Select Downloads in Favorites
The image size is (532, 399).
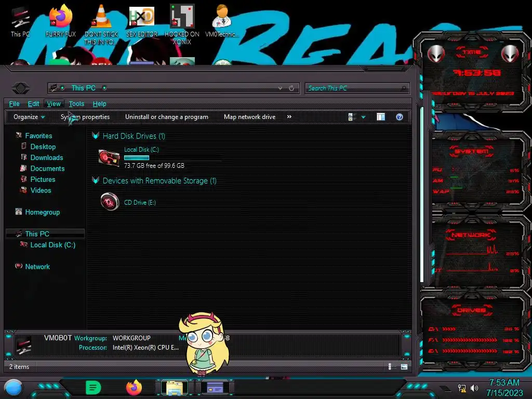[x=46, y=157]
